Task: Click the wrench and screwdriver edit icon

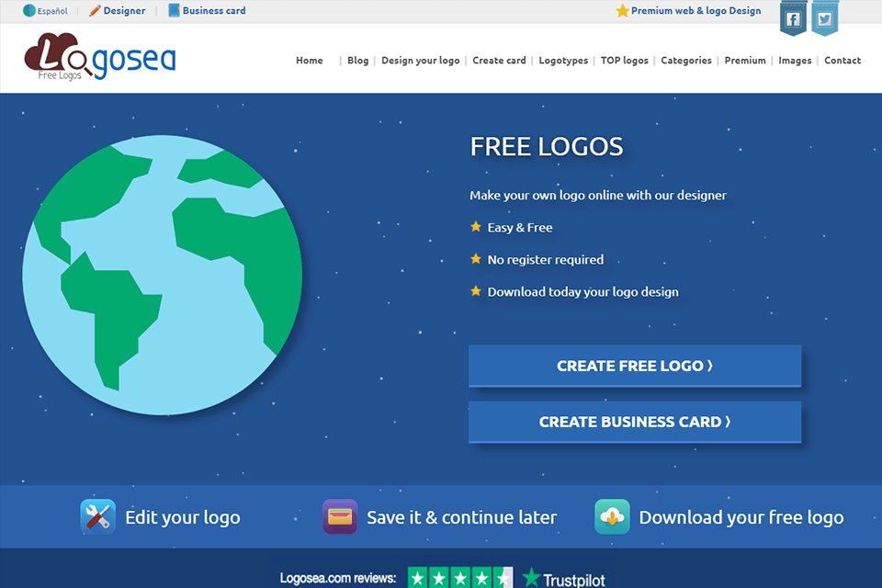Action: pos(98,516)
